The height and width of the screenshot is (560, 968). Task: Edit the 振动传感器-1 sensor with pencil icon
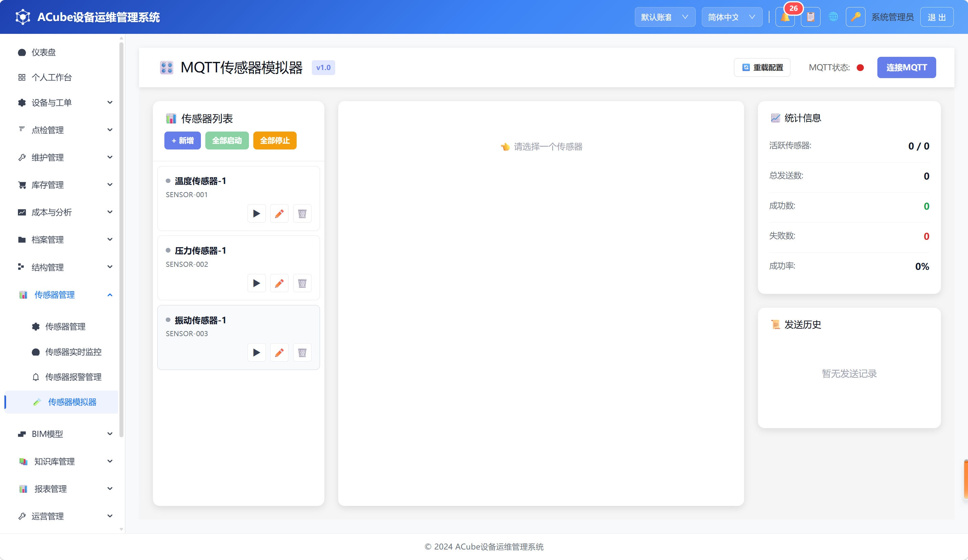coord(279,353)
